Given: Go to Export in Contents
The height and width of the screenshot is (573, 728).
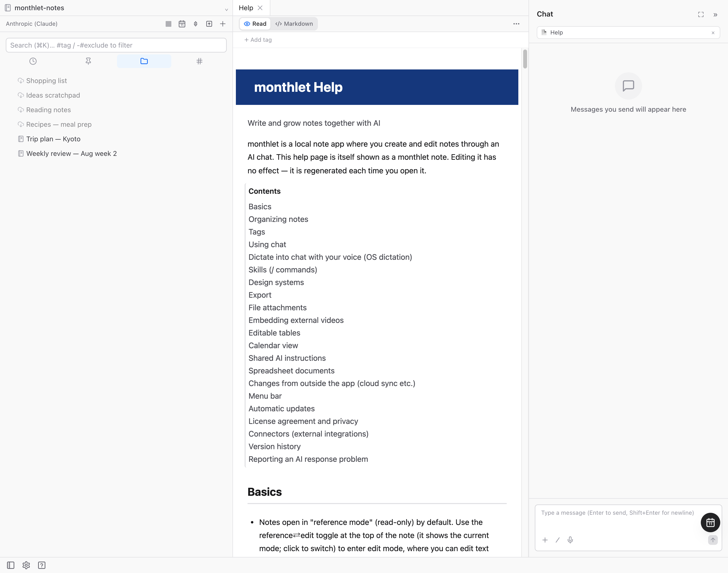Looking at the screenshot, I should coord(260,295).
